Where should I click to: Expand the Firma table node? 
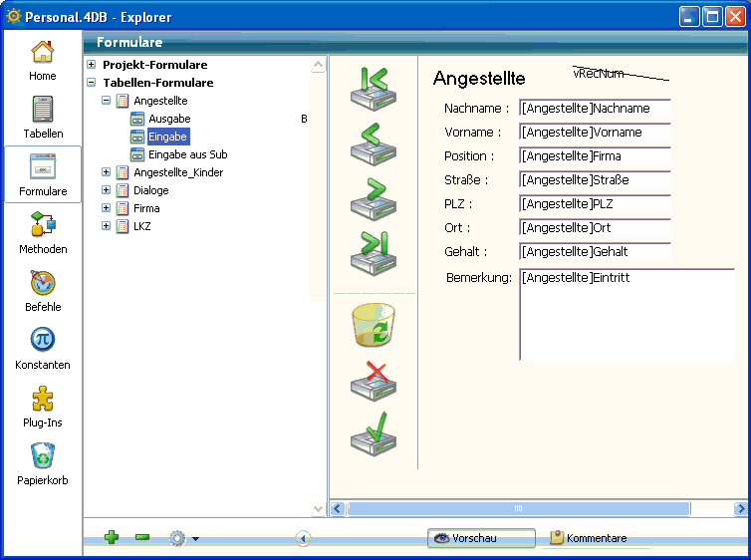[107, 208]
